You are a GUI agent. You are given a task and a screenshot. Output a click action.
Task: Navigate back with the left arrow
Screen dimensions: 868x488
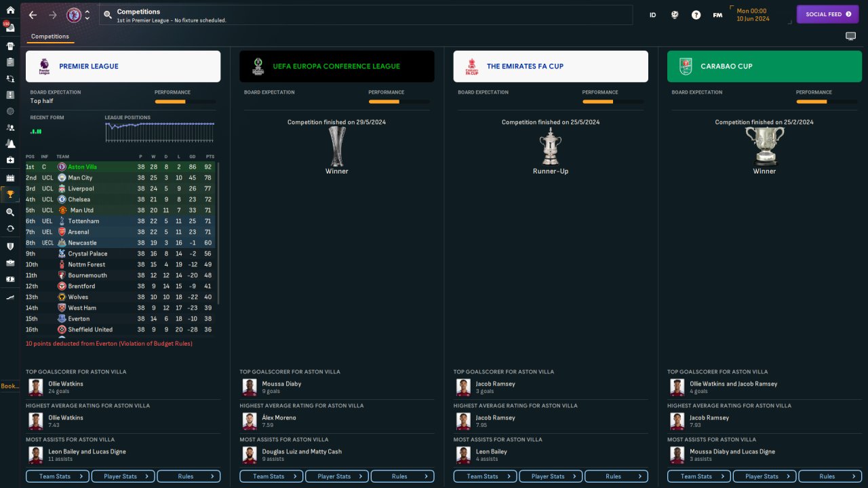[x=33, y=15]
